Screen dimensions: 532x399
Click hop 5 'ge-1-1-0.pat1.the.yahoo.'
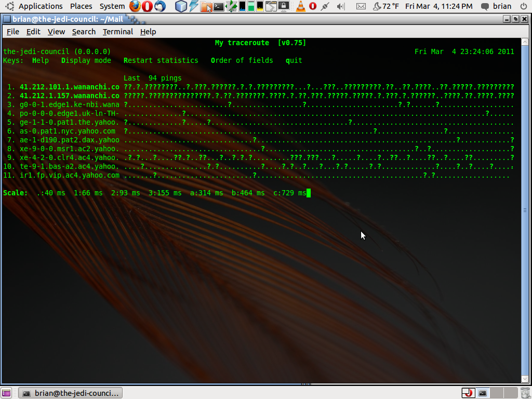pos(70,122)
